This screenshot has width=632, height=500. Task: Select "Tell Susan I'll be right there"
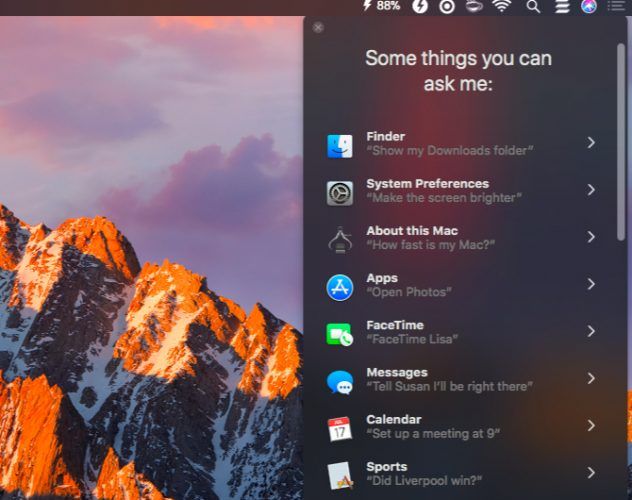coord(449,386)
